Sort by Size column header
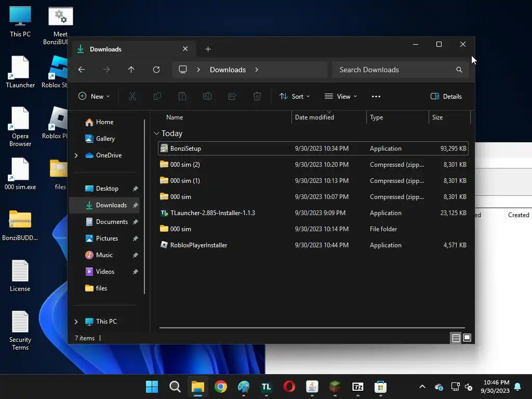 [x=437, y=117]
